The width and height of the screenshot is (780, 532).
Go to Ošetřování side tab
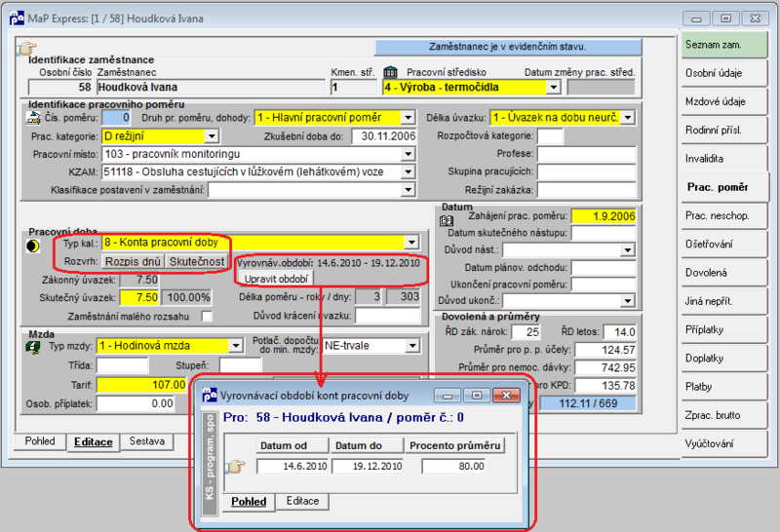[x=724, y=245]
